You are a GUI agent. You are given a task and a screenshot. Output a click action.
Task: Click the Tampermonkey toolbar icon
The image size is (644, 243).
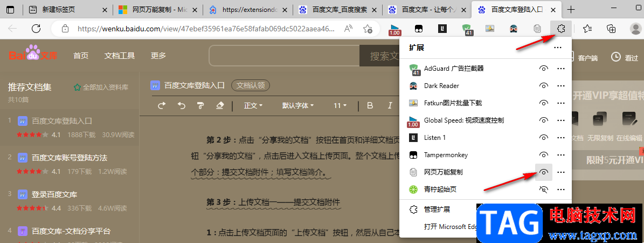419,29
